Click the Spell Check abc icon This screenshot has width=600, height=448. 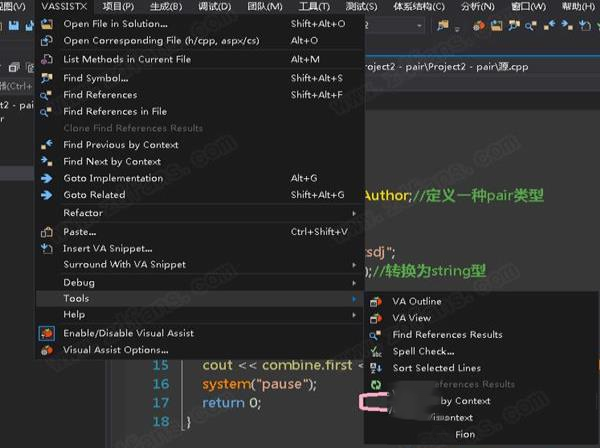pos(375,351)
